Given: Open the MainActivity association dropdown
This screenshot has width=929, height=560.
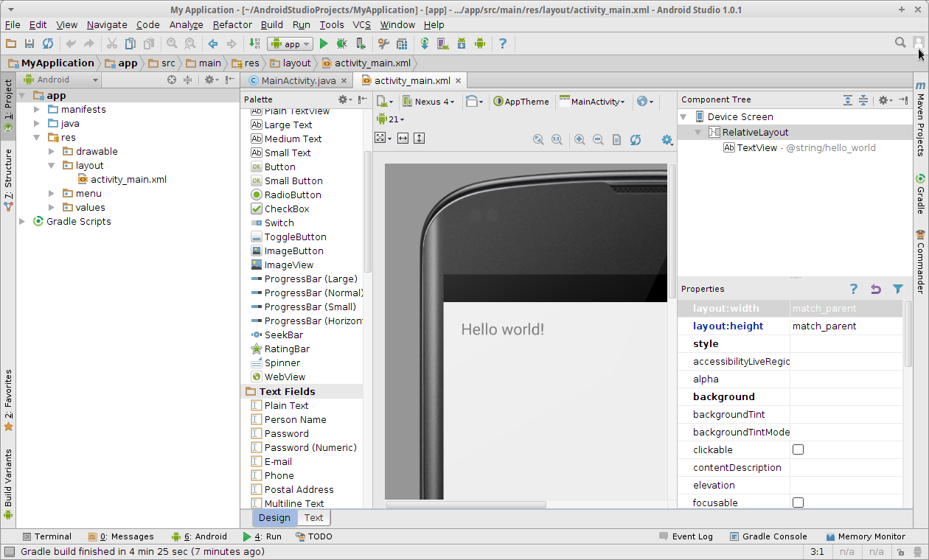Looking at the screenshot, I should (x=592, y=102).
